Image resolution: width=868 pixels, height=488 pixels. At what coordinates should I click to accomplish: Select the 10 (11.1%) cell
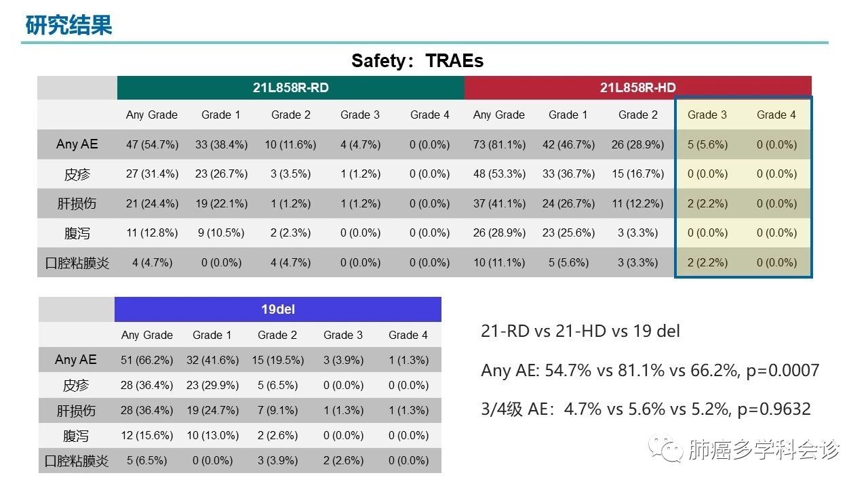(499, 262)
